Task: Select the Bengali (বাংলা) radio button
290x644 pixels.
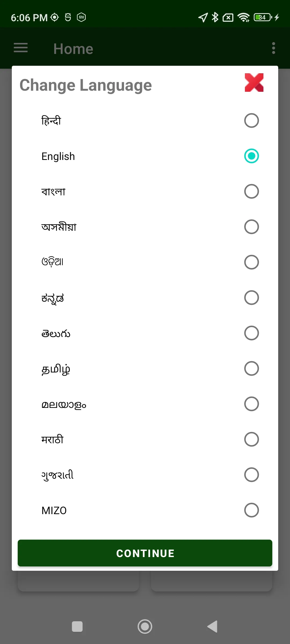Action: click(x=251, y=191)
